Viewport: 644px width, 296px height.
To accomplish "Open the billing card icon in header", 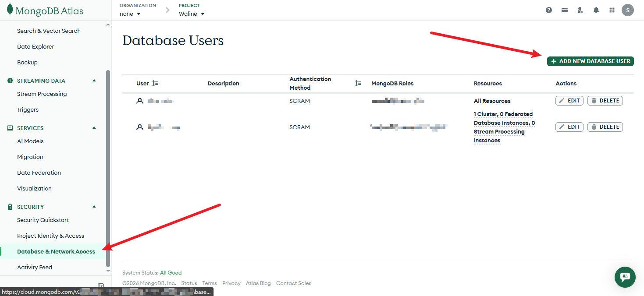I will 565,10.
